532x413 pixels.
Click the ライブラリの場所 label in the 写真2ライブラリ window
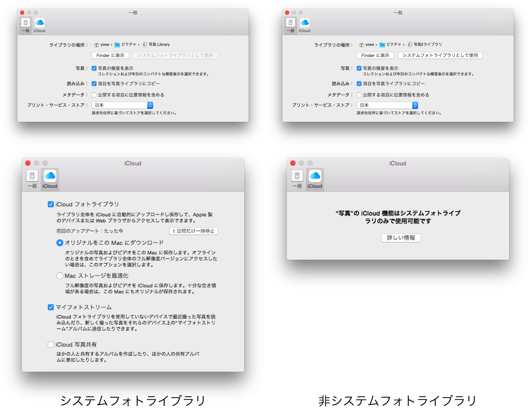(334, 45)
